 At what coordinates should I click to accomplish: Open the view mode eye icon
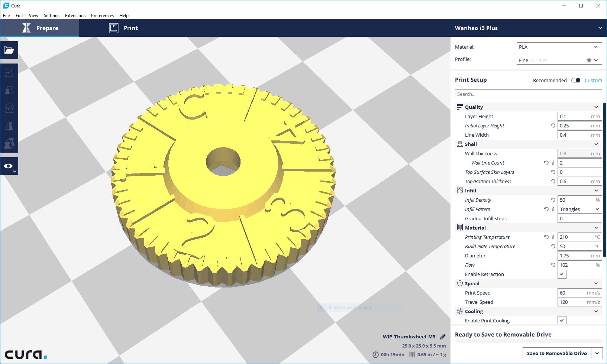pos(9,166)
